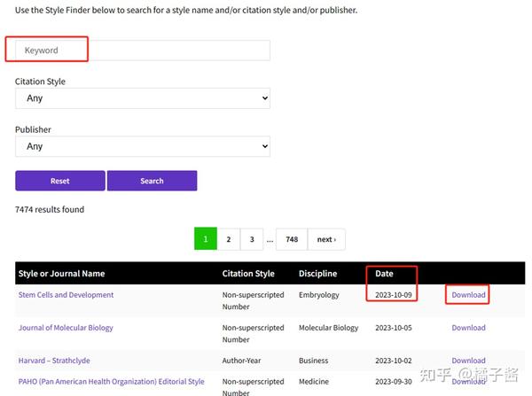Jump to last page 748
The width and height of the screenshot is (532, 396).
click(292, 239)
